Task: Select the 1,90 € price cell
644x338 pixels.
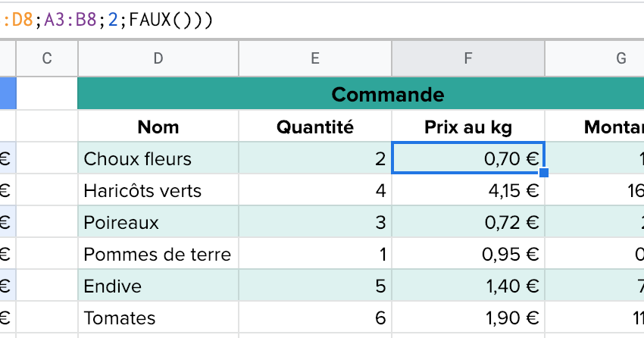Action: [467, 318]
